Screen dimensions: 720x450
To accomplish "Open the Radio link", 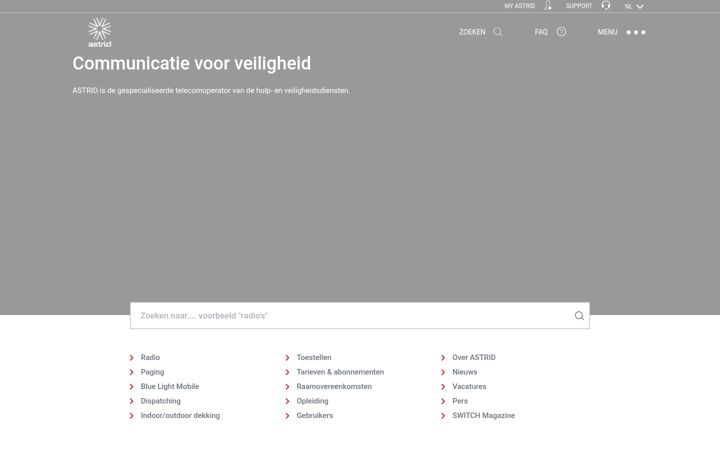I will pyautogui.click(x=150, y=357).
